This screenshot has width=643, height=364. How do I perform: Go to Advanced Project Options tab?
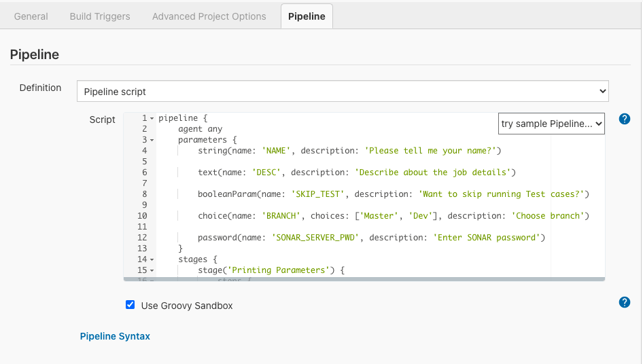click(x=209, y=16)
